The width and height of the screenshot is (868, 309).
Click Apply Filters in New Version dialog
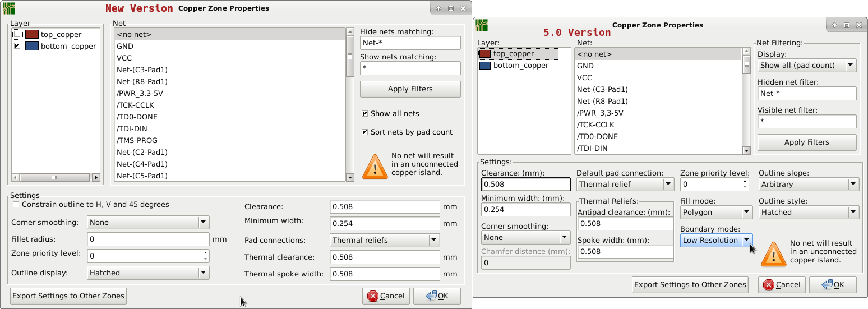(x=410, y=89)
